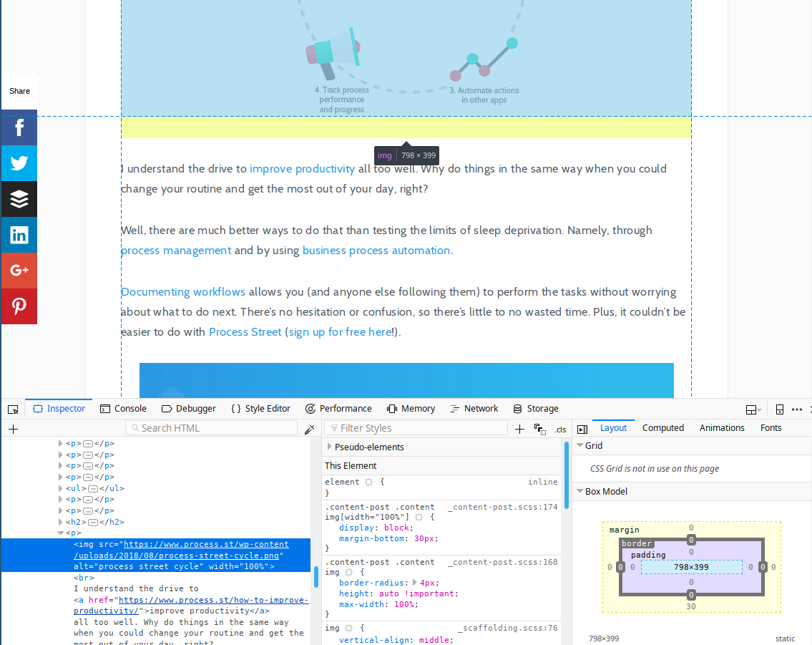The width and height of the screenshot is (812, 645).
Task: Open _scaffolding.scss:76 source link
Action: [x=507, y=628]
